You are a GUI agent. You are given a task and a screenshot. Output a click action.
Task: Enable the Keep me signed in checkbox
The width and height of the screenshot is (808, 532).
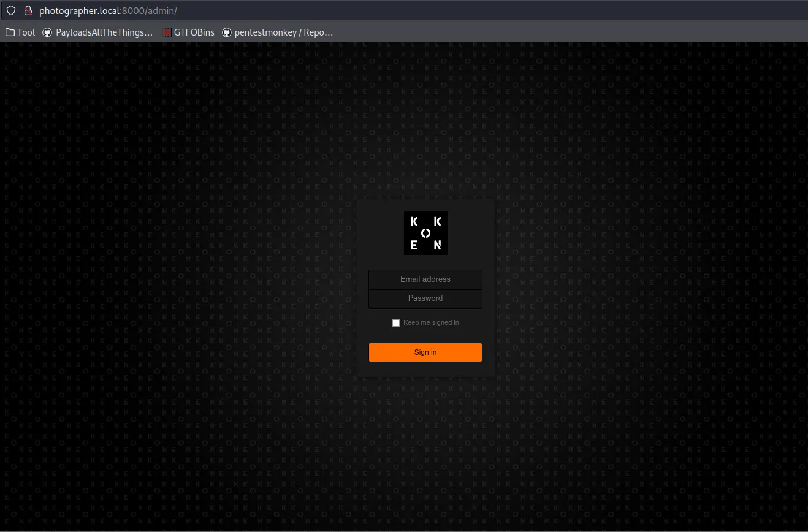point(396,323)
